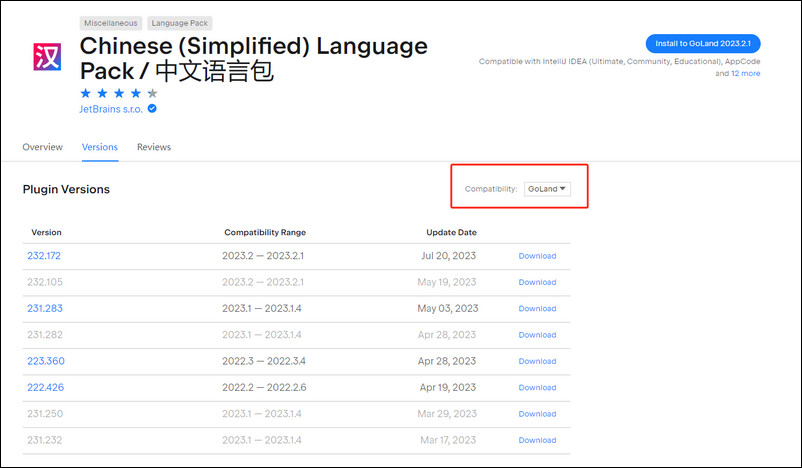The width and height of the screenshot is (802, 468).
Task: Open the GoLand compatibility dropdown
Action: (547, 189)
